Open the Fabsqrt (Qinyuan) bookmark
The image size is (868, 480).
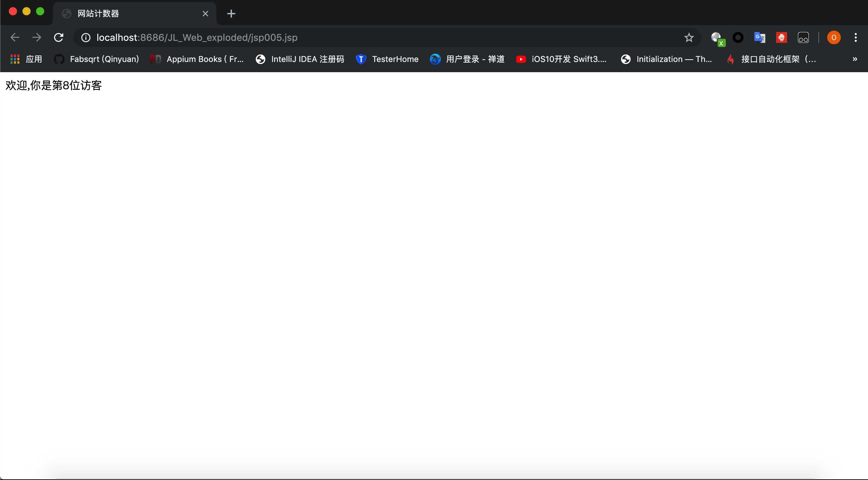coord(97,59)
